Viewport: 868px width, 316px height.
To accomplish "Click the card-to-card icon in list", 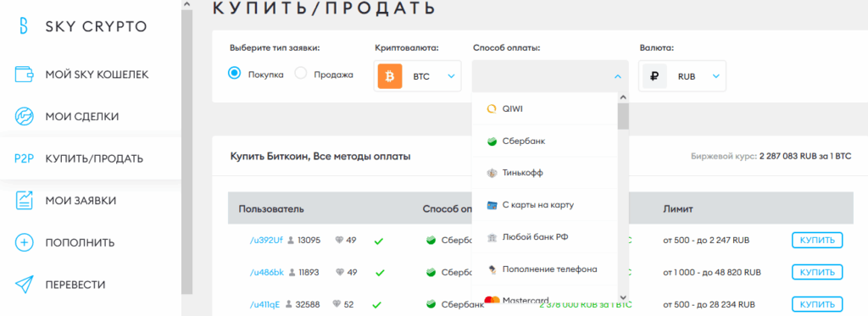I will click(491, 205).
